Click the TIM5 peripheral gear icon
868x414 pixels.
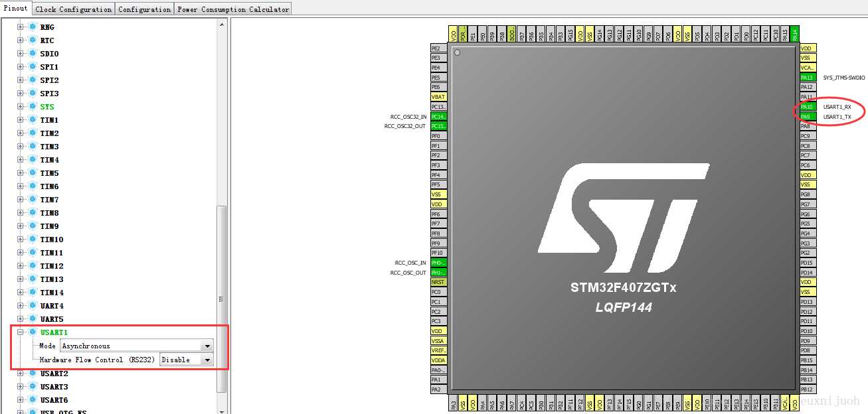pos(32,173)
